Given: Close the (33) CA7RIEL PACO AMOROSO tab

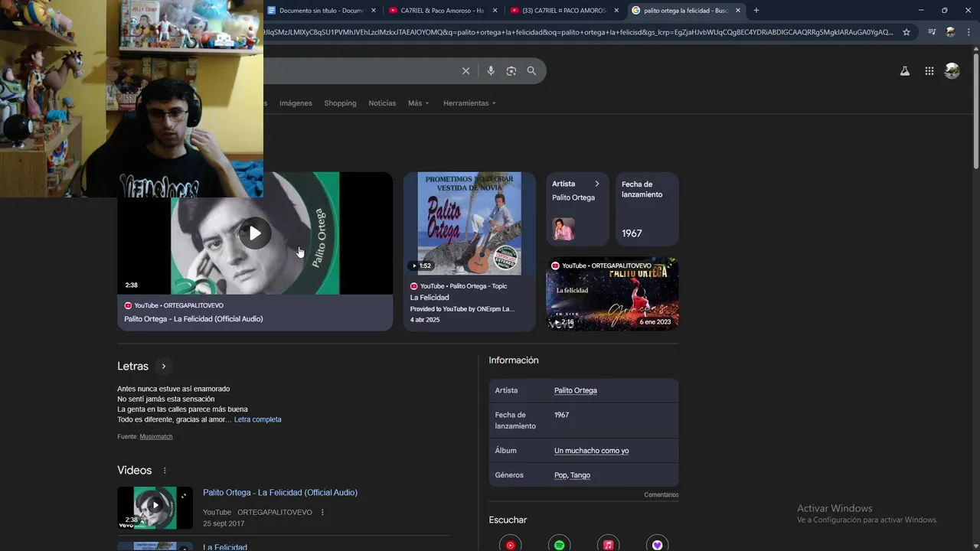Looking at the screenshot, I should point(616,11).
